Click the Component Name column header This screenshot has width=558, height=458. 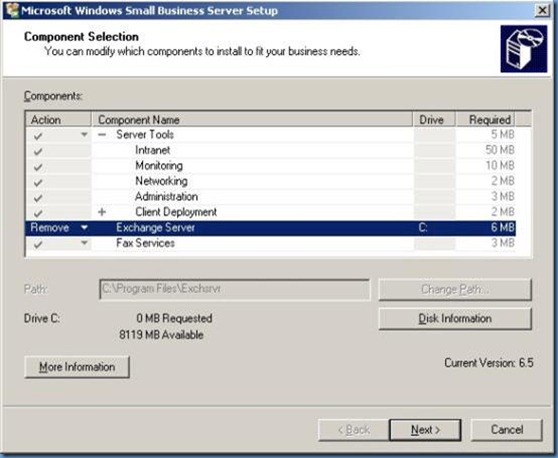pyautogui.click(x=252, y=120)
